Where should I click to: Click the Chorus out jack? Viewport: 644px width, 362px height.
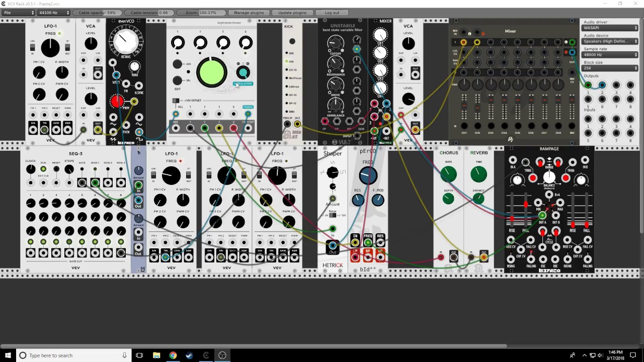453,257
